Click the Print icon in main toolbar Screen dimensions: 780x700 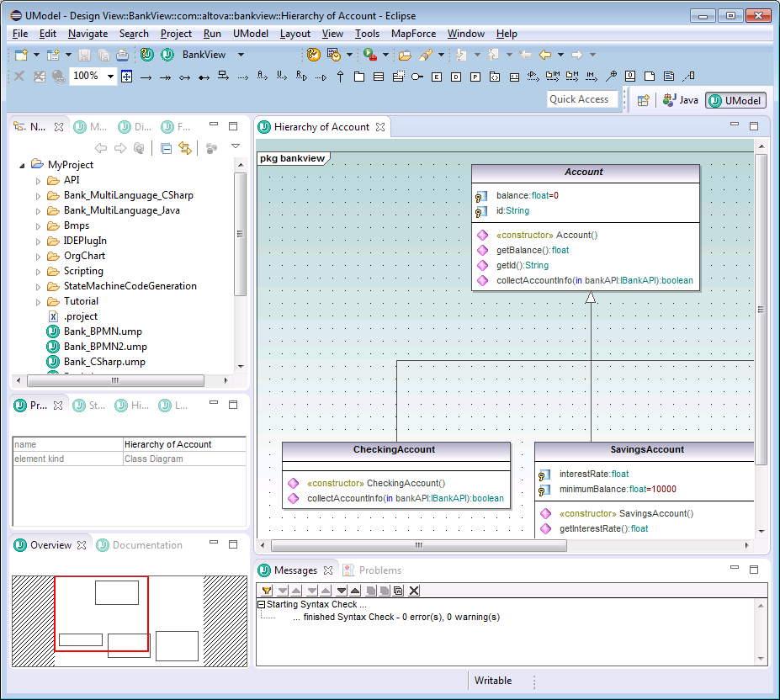[x=122, y=55]
